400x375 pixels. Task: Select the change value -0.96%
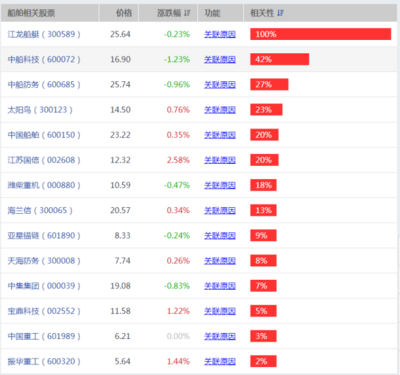coord(177,84)
